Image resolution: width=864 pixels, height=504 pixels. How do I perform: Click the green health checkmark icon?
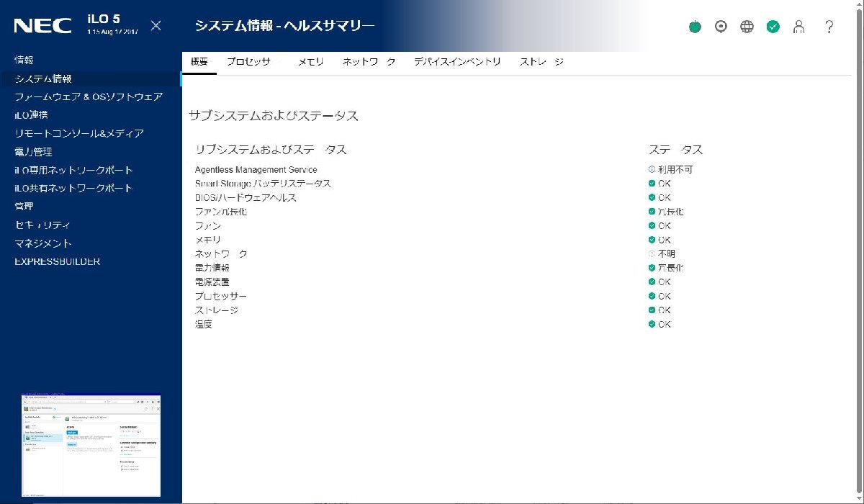click(773, 27)
